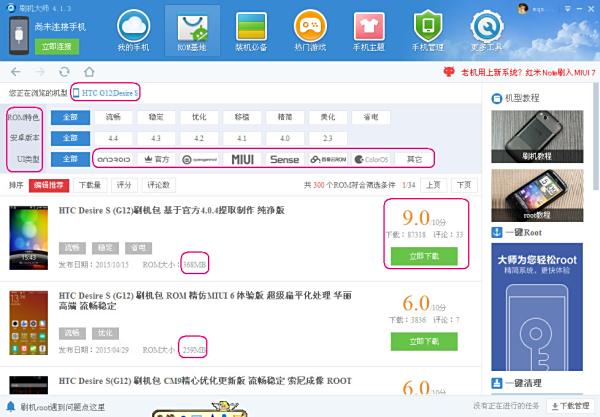Filter ROM feature by 稳定

[x=156, y=117]
